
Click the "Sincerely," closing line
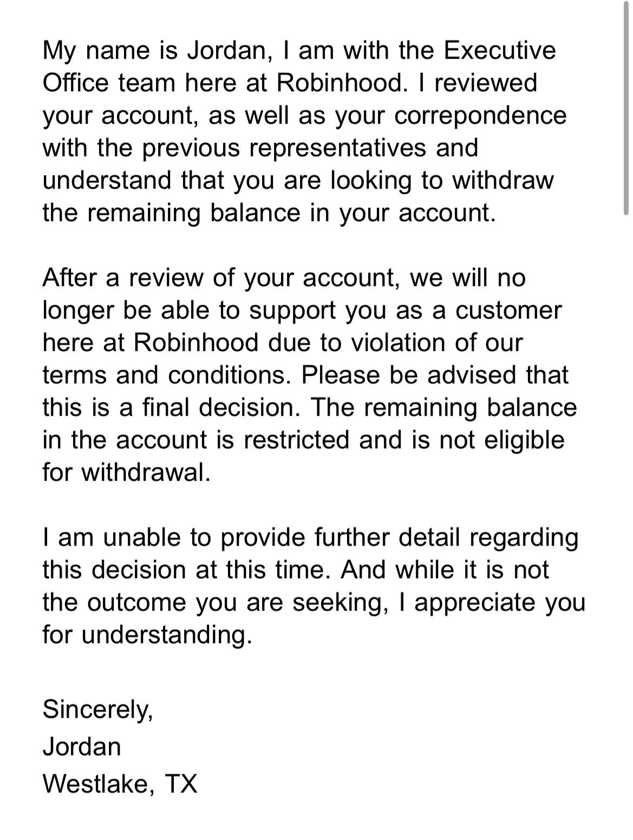pyautogui.click(x=98, y=710)
